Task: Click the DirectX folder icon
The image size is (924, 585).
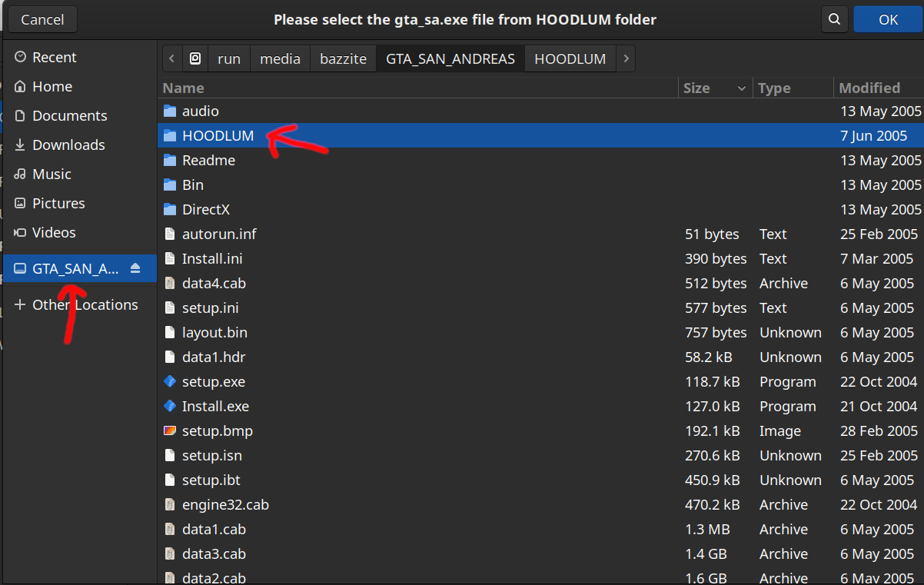Action: [x=170, y=210]
